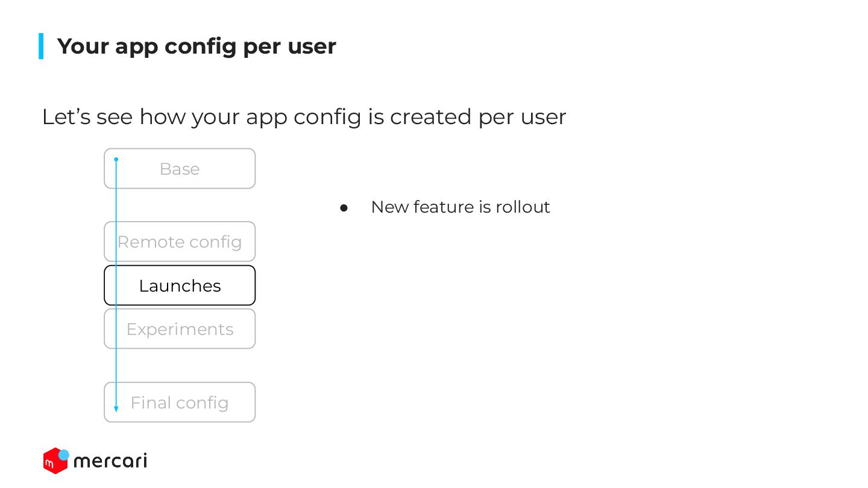This screenshot has height=488, width=868.
Task: Select the Remote config box
Action: click(x=180, y=242)
